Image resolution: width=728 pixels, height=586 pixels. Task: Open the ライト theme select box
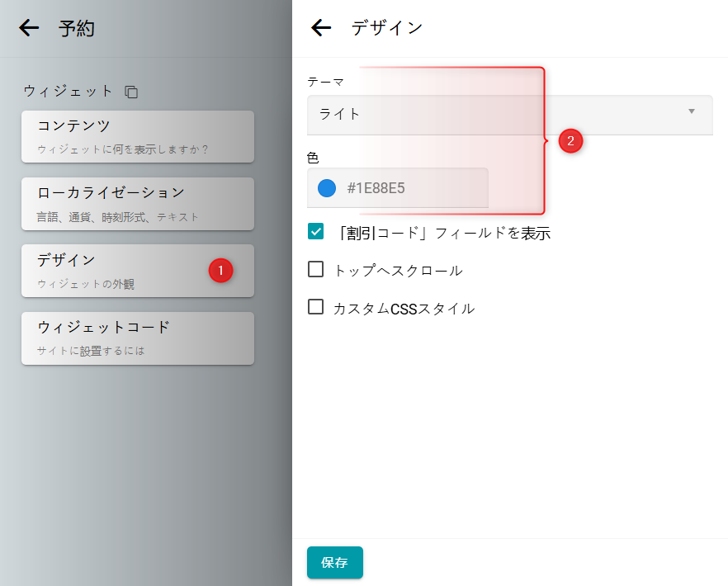[x=495, y=114]
